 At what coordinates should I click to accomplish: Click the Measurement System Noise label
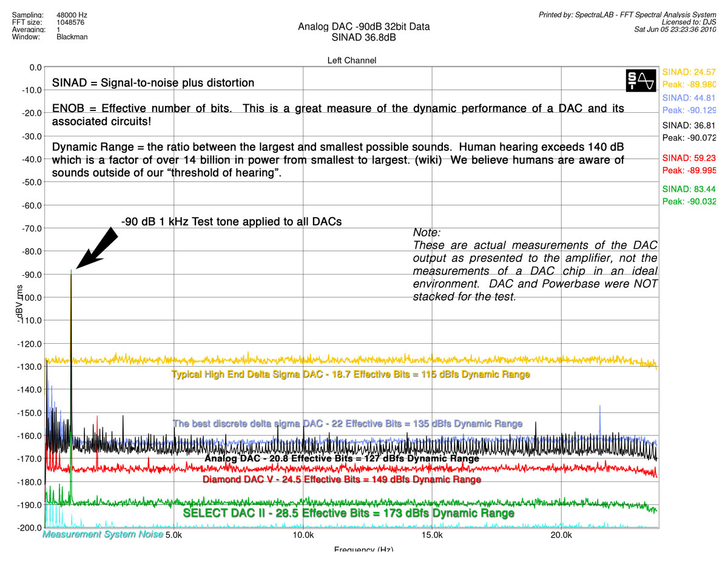(103, 534)
